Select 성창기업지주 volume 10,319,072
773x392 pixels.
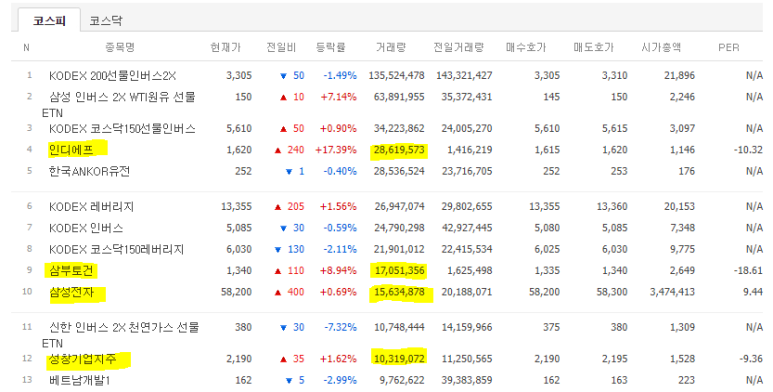click(399, 359)
